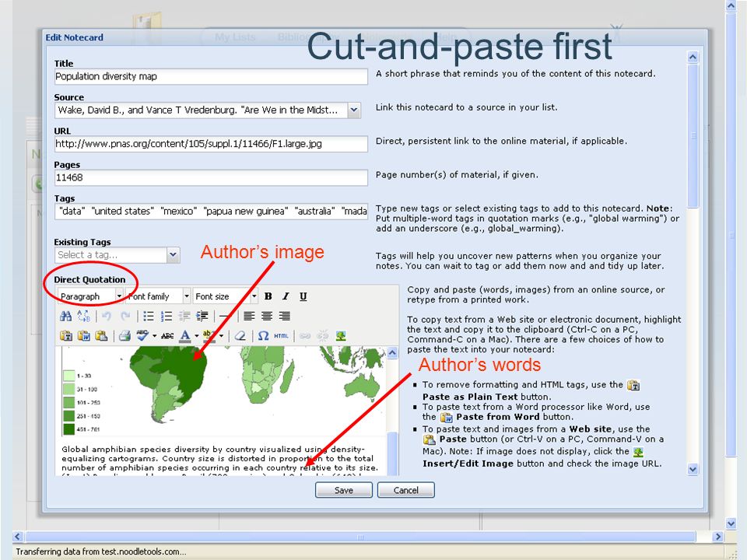This screenshot has height=560, width=747.
Task: Click the caption text 'Global amphibian species diversity'
Action: click(x=135, y=449)
